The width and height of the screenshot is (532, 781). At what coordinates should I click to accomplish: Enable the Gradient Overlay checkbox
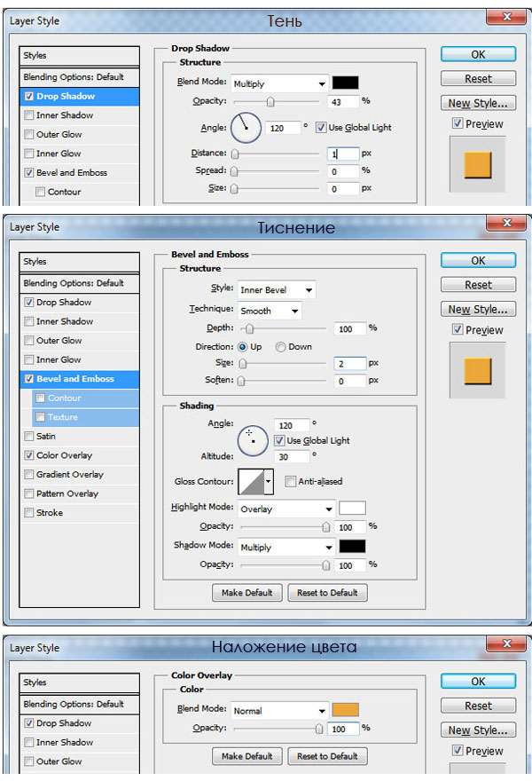(29, 475)
